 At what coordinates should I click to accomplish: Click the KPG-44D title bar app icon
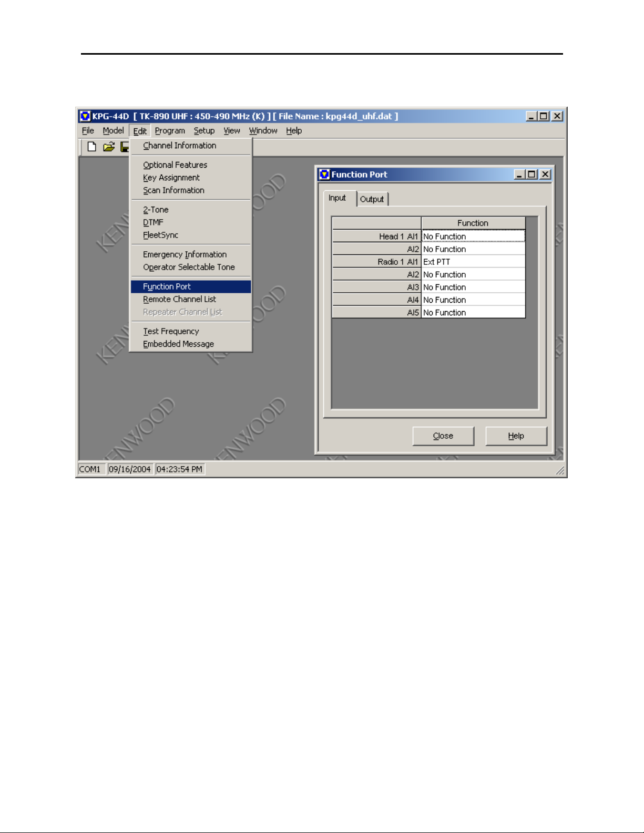pyautogui.click(x=85, y=116)
